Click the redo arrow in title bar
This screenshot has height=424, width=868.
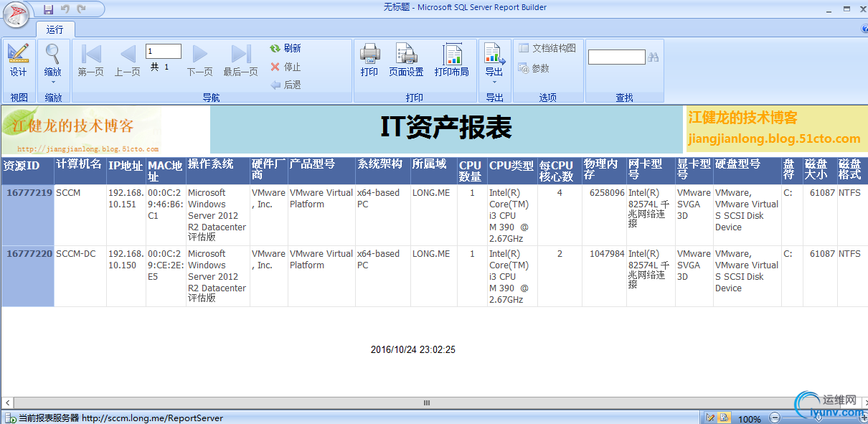coord(81,9)
